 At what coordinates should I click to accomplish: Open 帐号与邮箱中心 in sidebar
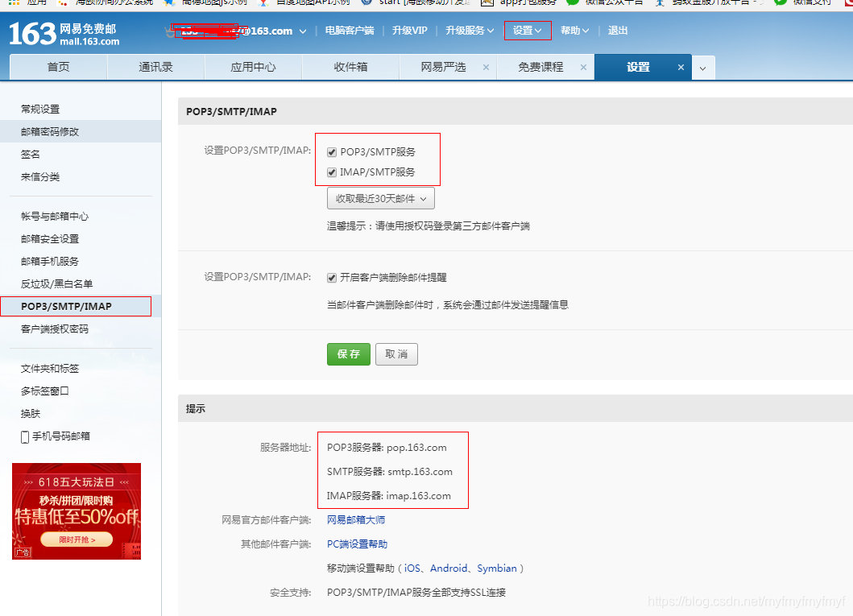coord(55,217)
